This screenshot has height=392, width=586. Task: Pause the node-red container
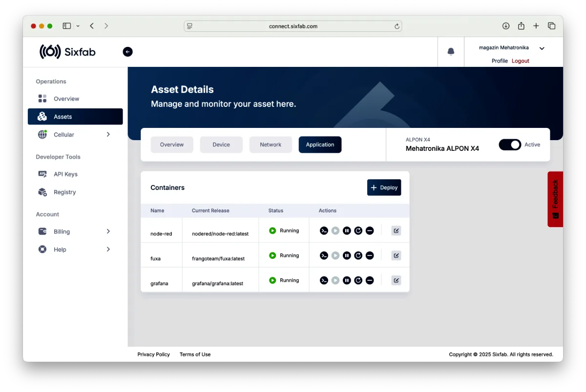coord(347,230)
